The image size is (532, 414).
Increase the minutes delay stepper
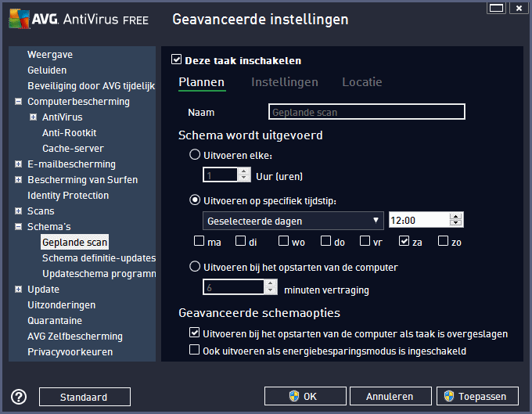[x=270, y=283]
